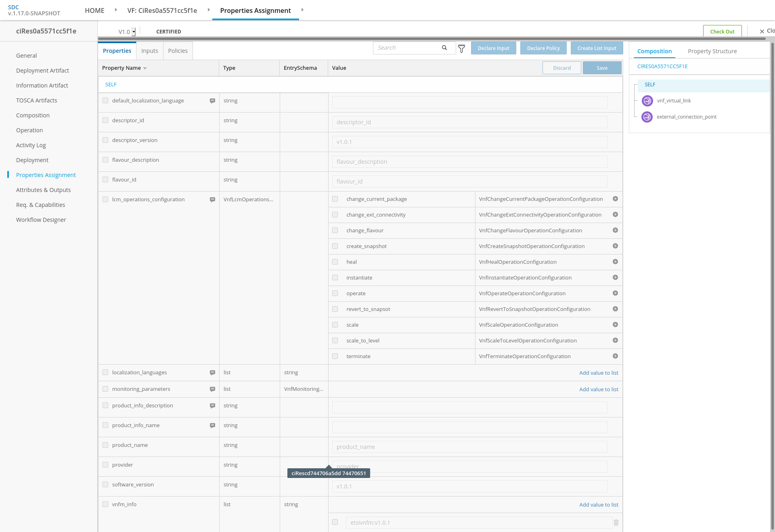Open Activity Log in sidebar

tap(31, 145)
